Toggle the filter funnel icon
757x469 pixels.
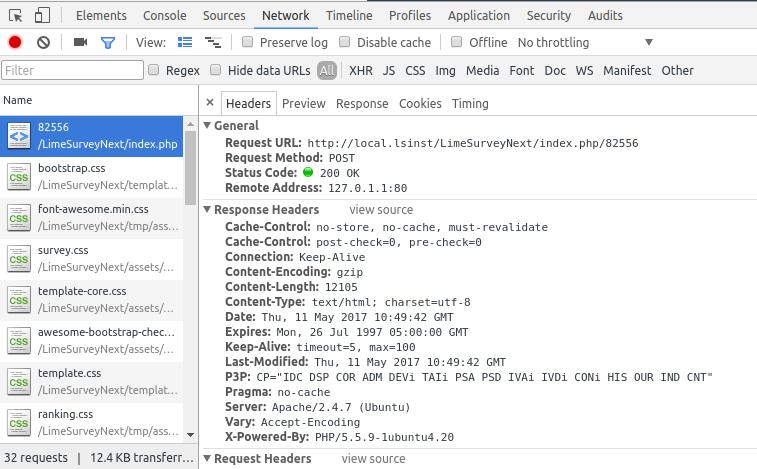pyautogui.click(x=108, y=42)
